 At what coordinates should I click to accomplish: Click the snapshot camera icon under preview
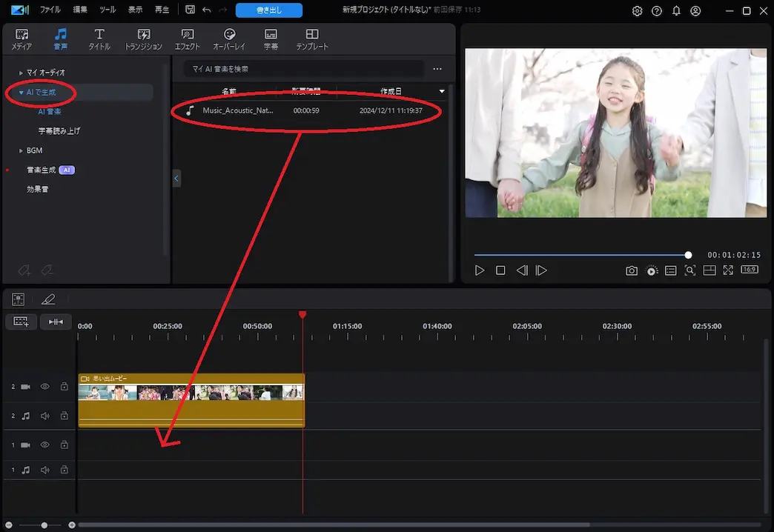click(x=631, y=271)
